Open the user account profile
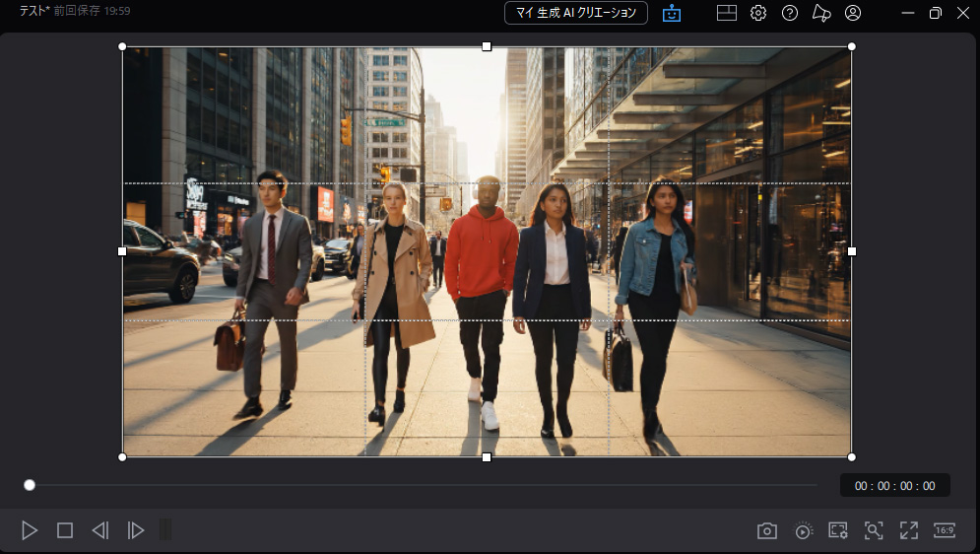 [x=853, y=13]
